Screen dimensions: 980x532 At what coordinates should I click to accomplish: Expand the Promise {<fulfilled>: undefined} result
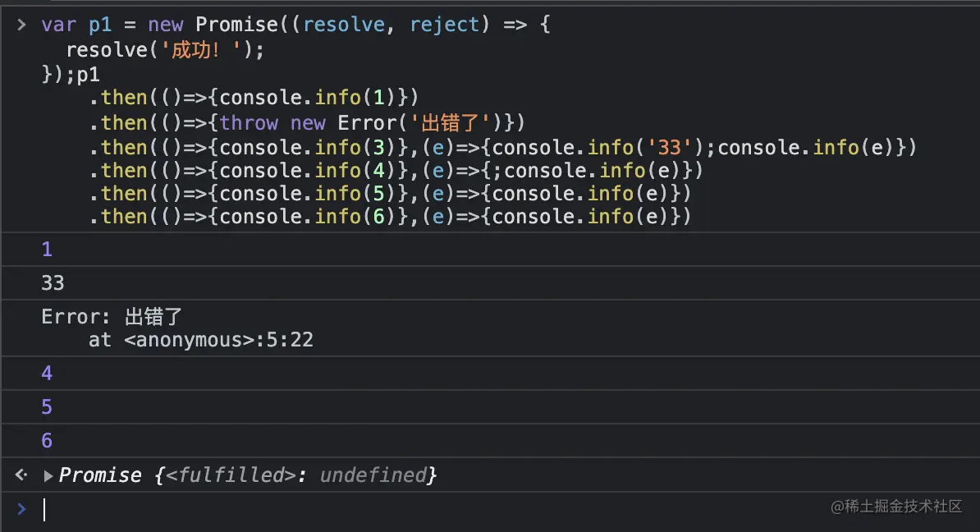coord(48,475)
